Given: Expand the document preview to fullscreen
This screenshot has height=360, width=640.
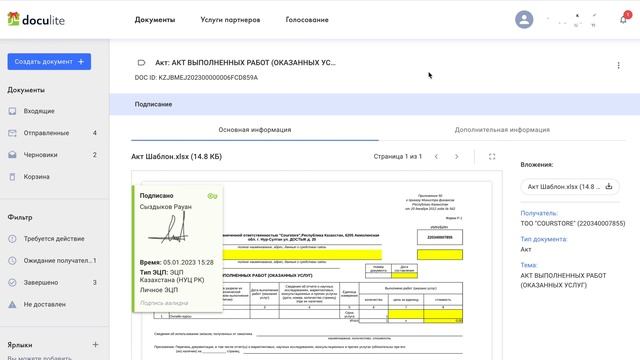Looking at the screenshot, I should (x=492, y=156).
